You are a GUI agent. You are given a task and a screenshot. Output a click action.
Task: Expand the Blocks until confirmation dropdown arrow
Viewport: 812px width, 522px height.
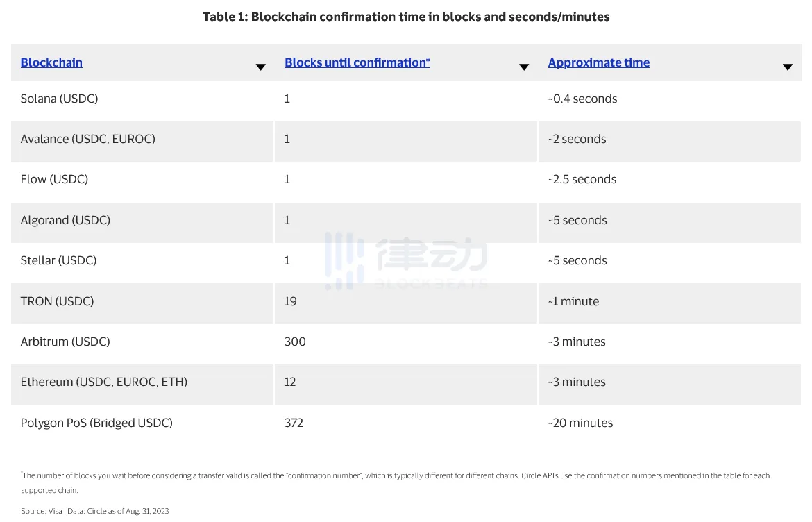click(524, 67)
